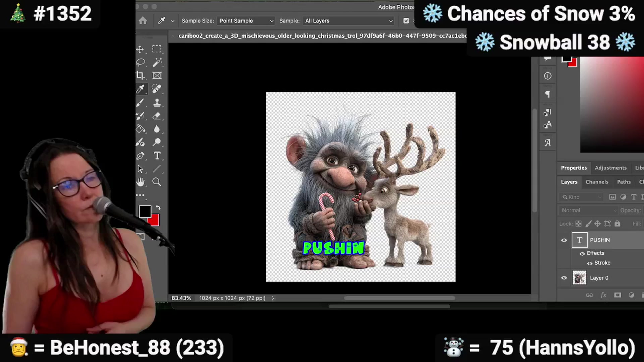Select the Blur tool
Screen dimensions: 644x362
coord(157,129)
